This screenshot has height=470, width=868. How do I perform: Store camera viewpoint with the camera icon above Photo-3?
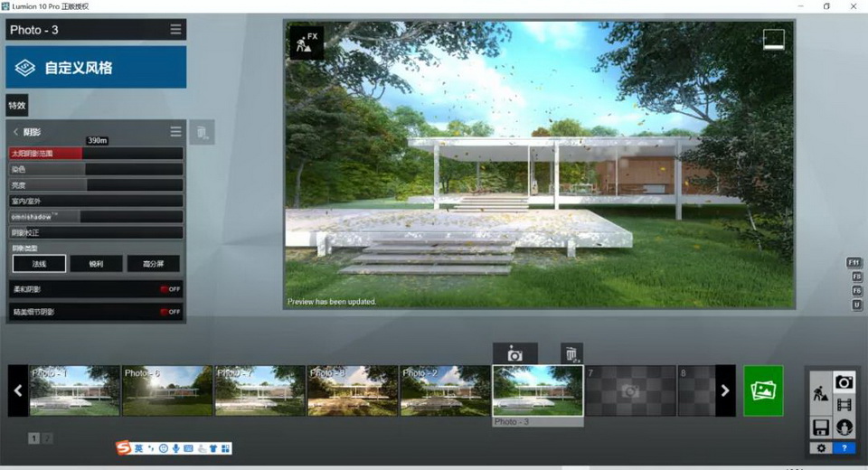(x=514, y=353)
